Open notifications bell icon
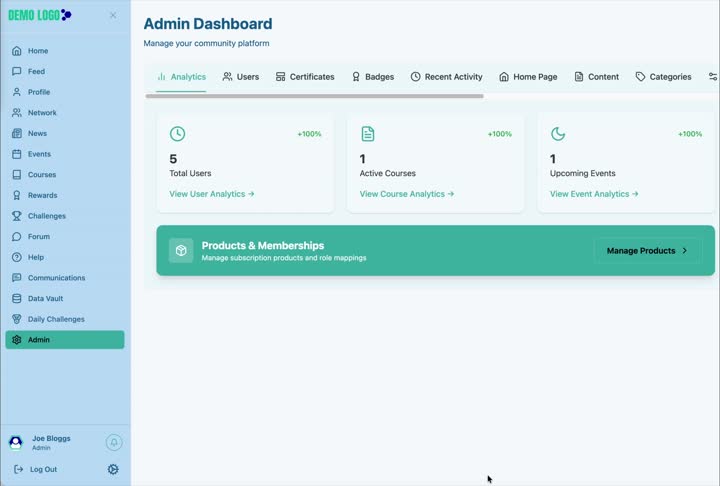 [x=114, y=442]
